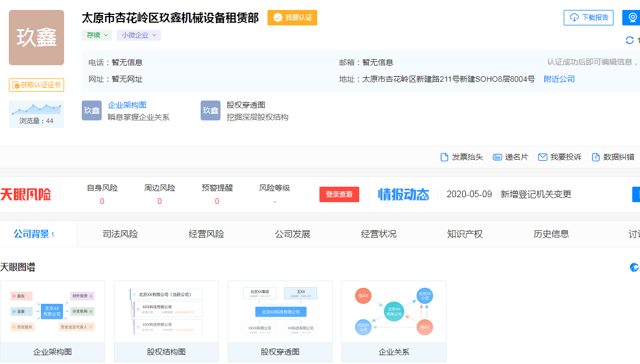Screen dimensions: 640x364
Task: Open the 经营状况 tab
Action: tap(379, 234)
